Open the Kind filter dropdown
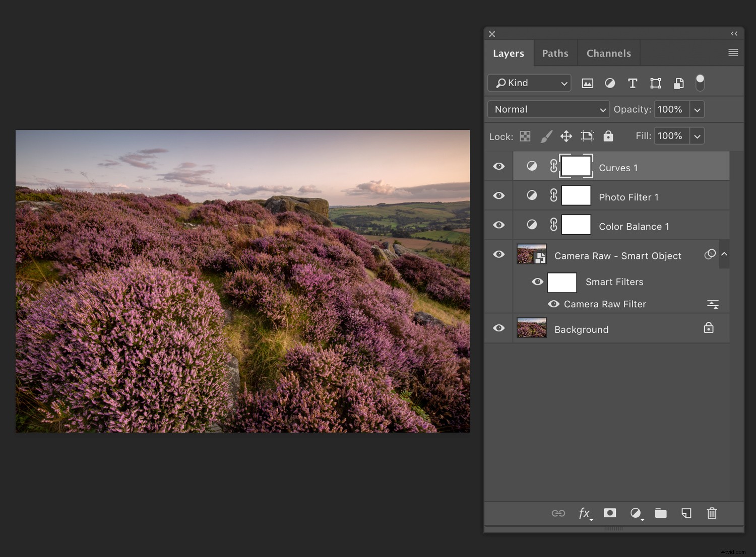This screenshot has height=557, width=756. [529, 83]
